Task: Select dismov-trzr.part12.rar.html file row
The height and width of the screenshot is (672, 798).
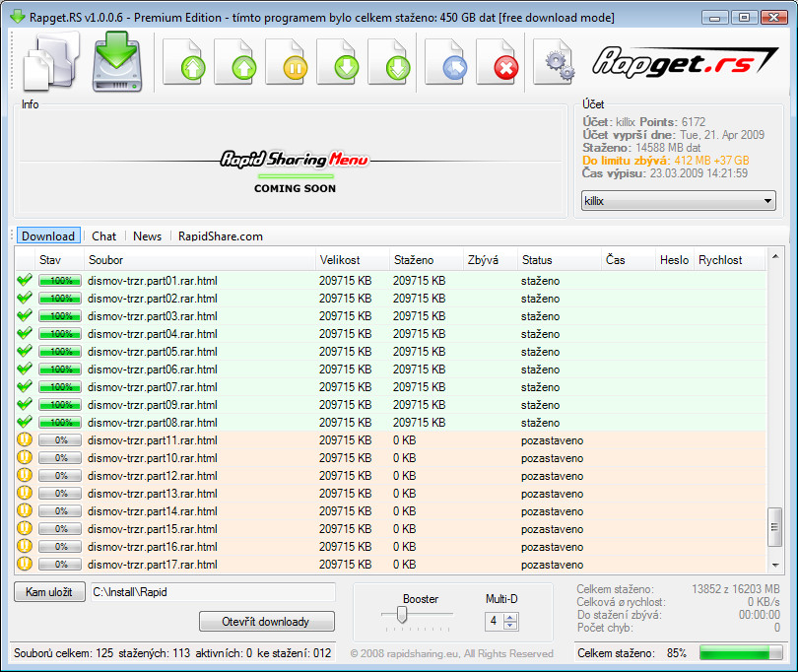Action: pyautogui.click(x=391, y=476)
